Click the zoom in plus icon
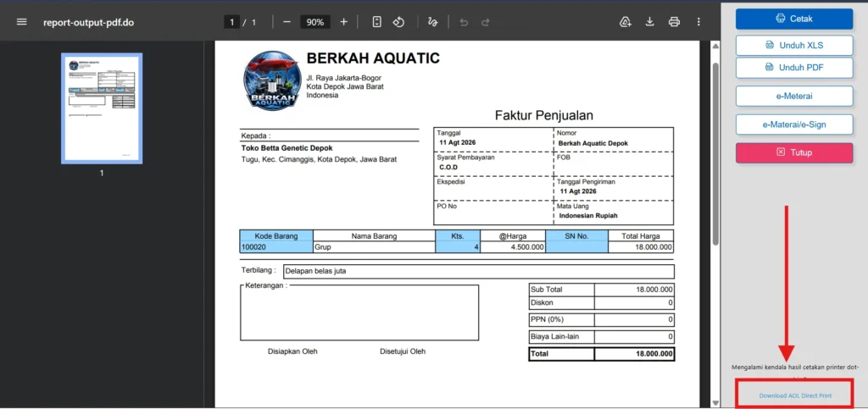The image size is (868, 409). pyautogui.click(x=344, y=22)
